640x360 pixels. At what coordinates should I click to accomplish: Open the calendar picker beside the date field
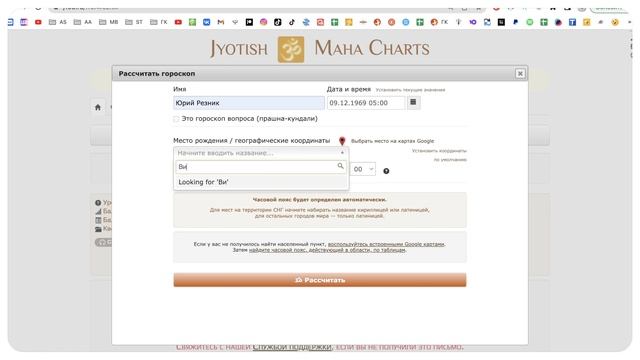pos(413,102)
